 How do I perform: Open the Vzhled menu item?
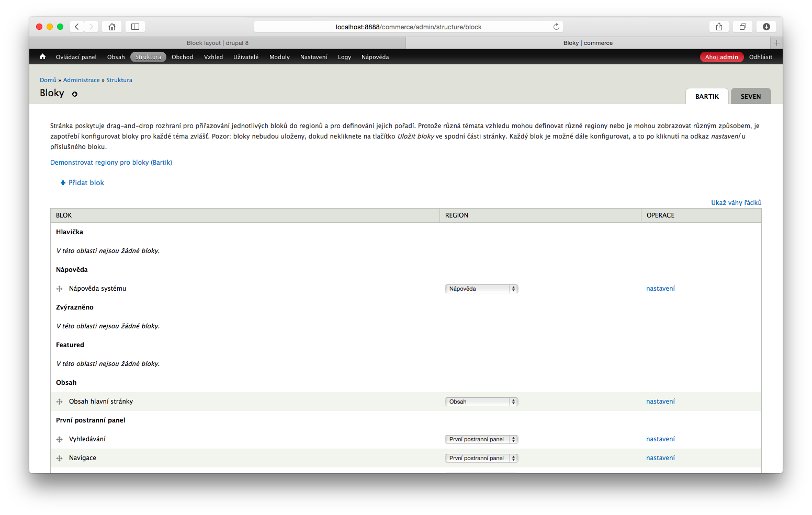pyautogui.click(x=213, y=57)
